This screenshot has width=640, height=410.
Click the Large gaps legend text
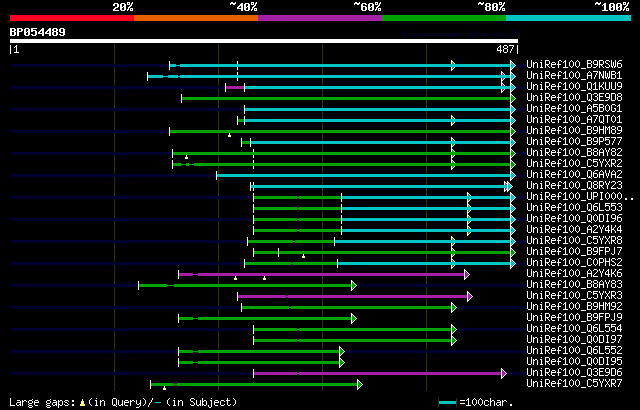tap(123, 402)
